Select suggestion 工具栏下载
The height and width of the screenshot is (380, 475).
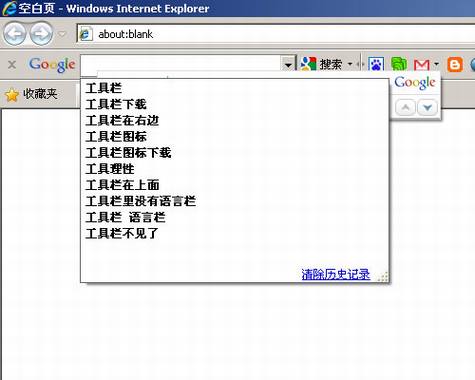click(x=235, y=104)
